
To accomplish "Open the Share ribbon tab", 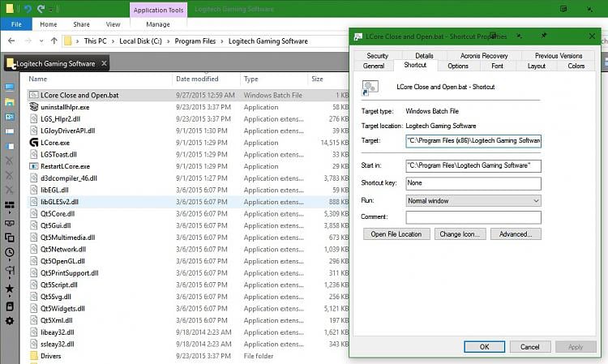I will (81, 24).
